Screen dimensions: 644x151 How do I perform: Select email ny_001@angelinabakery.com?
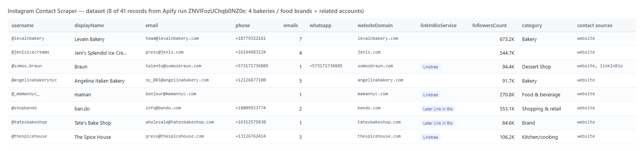coord(177,80)
